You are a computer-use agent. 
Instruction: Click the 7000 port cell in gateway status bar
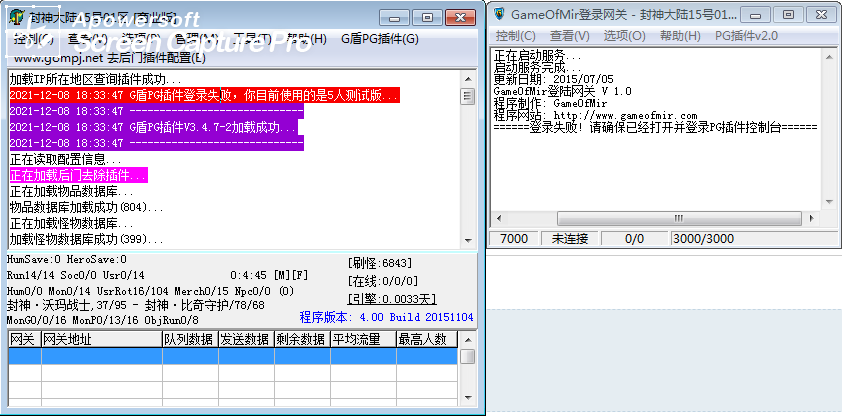[514, 239]
